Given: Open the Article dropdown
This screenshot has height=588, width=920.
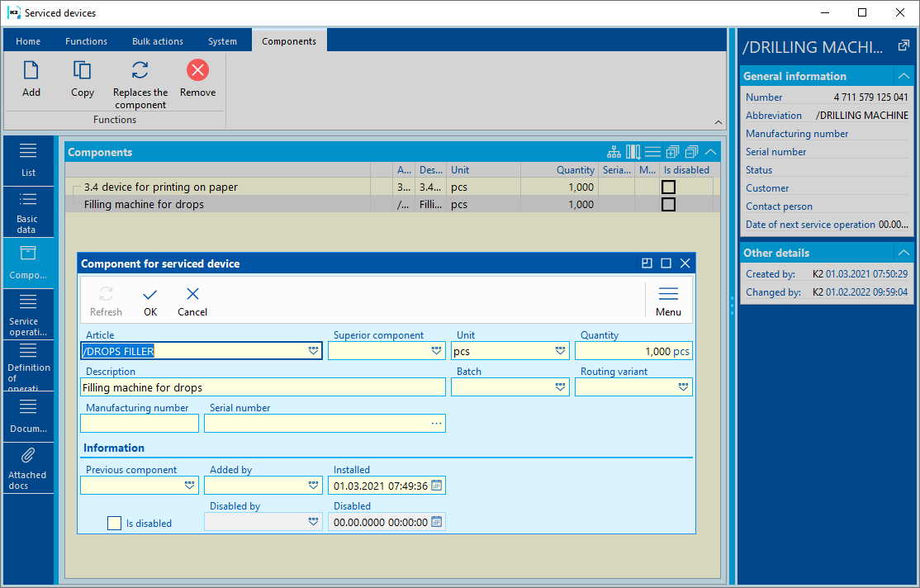Looking at the screenshot, I should pyautogui.click(x=313, y=350).
